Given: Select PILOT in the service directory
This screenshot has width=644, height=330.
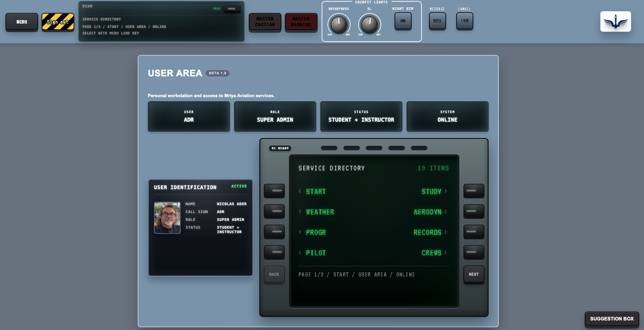Looking at the screenshot, I should pyautogui.click(x=316, y=253).
